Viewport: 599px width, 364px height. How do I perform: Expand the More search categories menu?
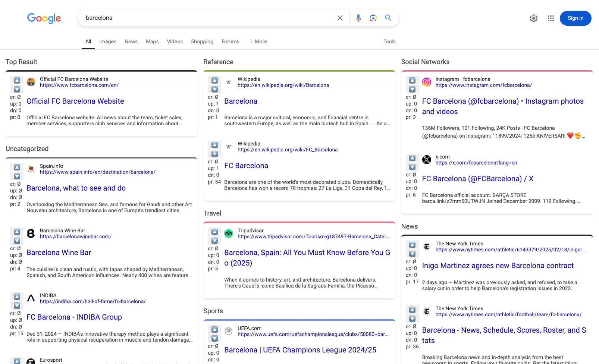coord(258,41)
